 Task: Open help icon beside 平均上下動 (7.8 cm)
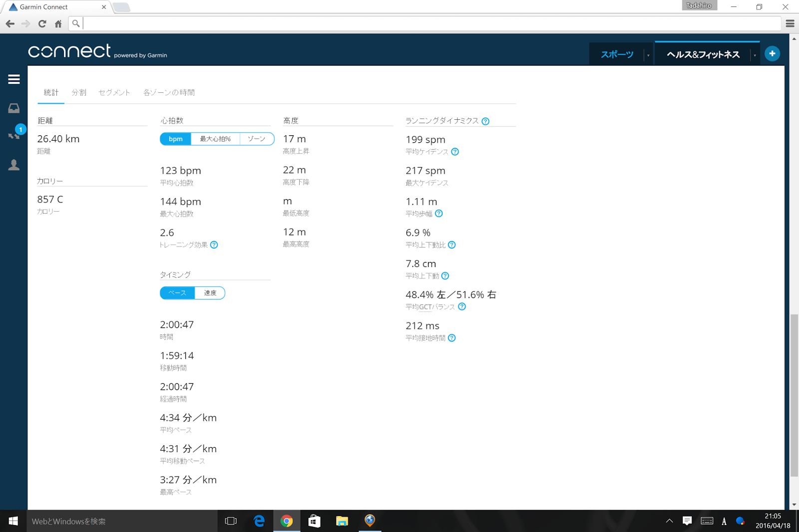(445, 275)
